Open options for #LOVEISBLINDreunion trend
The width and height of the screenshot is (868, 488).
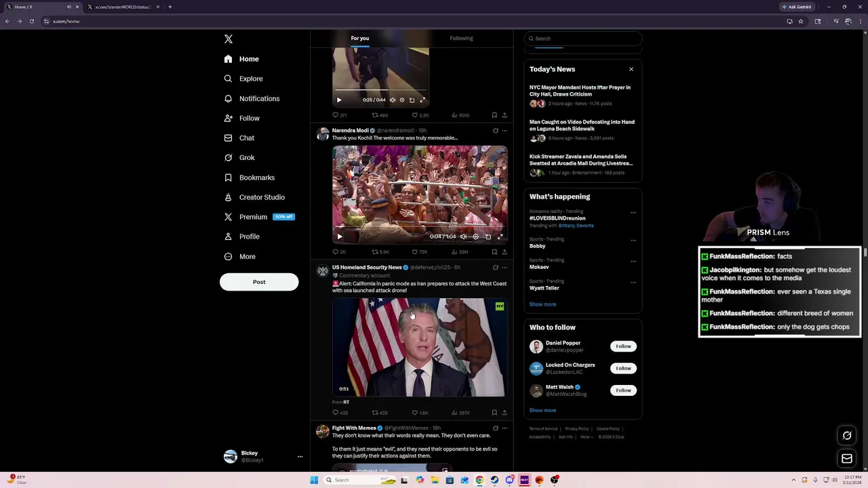633,212
